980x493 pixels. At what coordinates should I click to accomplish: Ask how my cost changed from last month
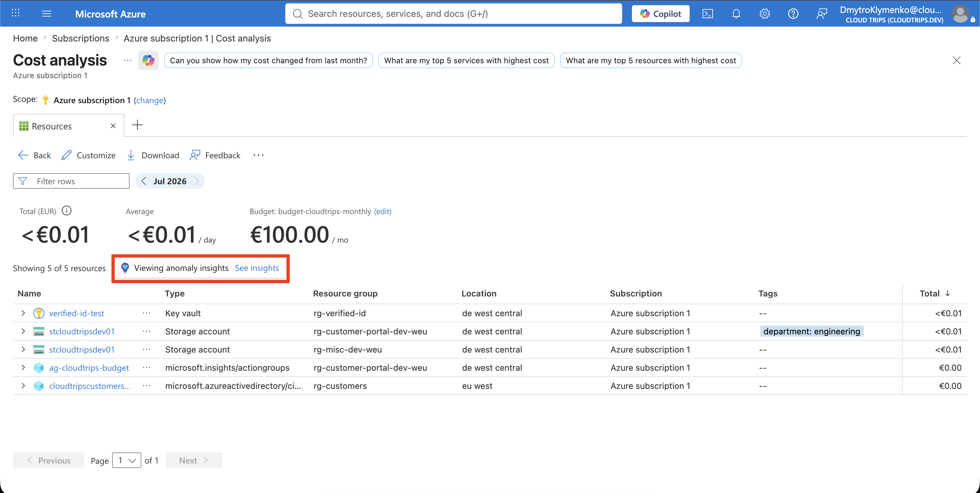(268, 60)
